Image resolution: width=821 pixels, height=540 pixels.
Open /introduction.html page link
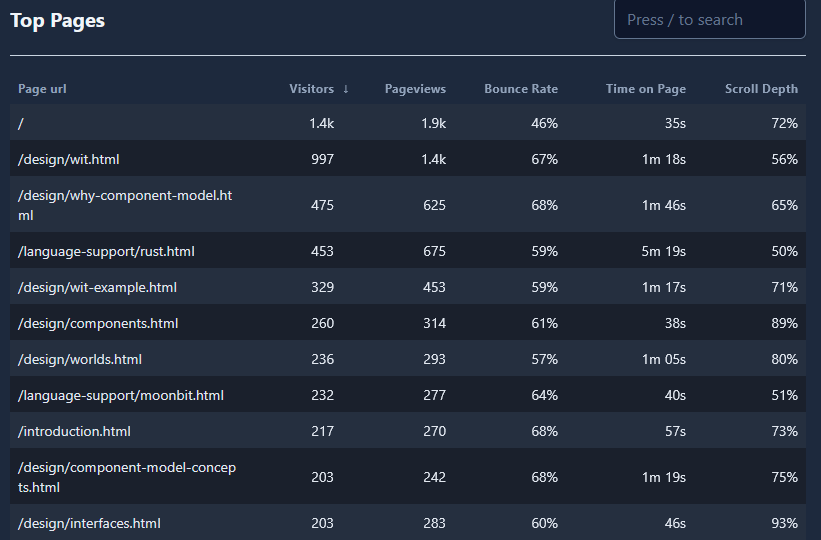tap(74, 431)
